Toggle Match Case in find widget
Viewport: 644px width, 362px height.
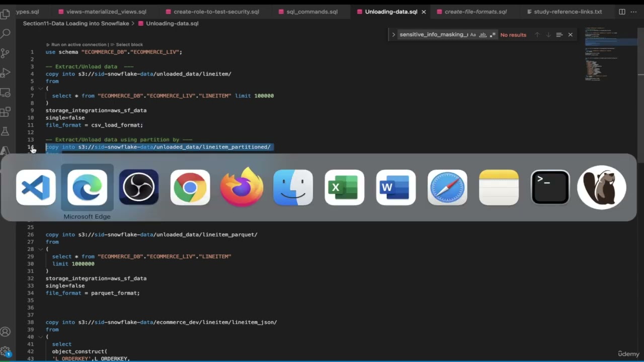pyautogui.click(x=473, y=35)
